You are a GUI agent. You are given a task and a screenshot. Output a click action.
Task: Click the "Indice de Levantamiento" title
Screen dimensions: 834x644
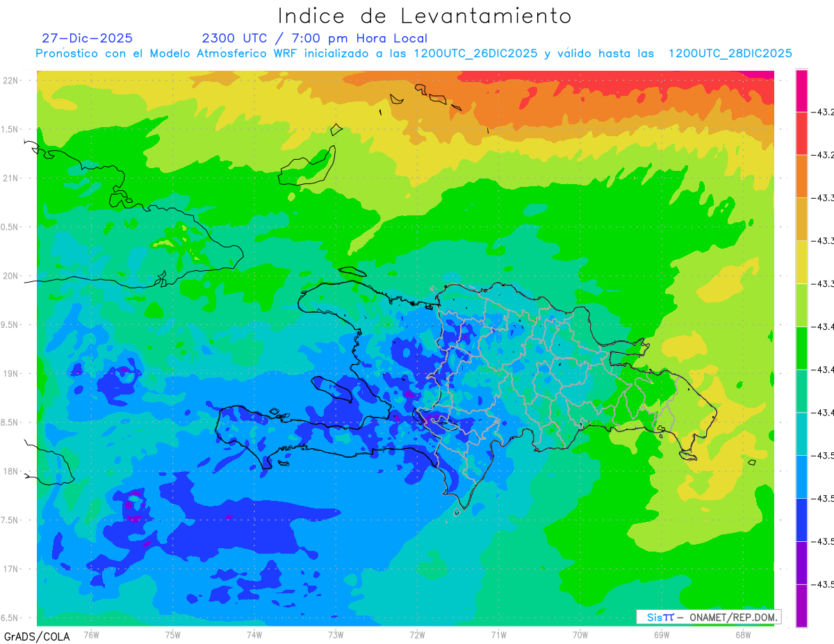pos(425,15)
